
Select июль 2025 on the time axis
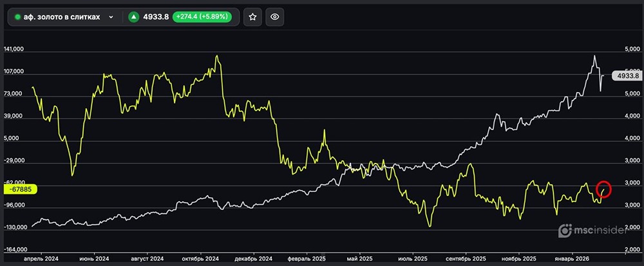413,259
